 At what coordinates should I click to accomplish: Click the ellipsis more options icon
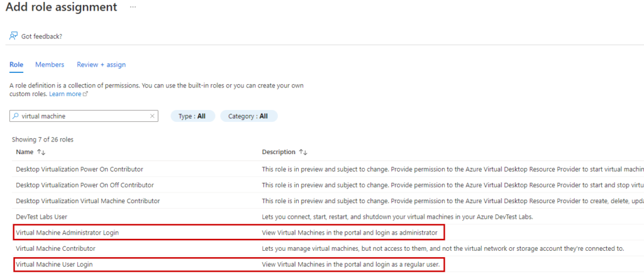point(132,7)
